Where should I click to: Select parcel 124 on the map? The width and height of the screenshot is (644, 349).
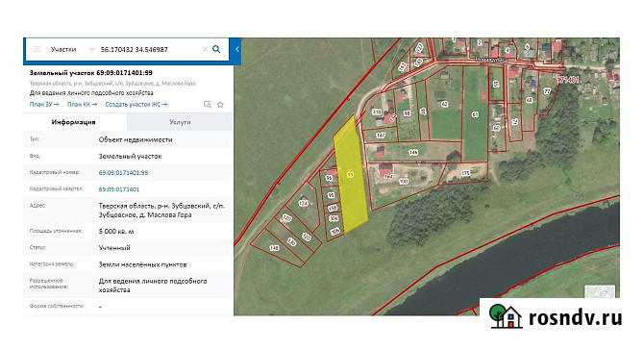pos(303,203)
